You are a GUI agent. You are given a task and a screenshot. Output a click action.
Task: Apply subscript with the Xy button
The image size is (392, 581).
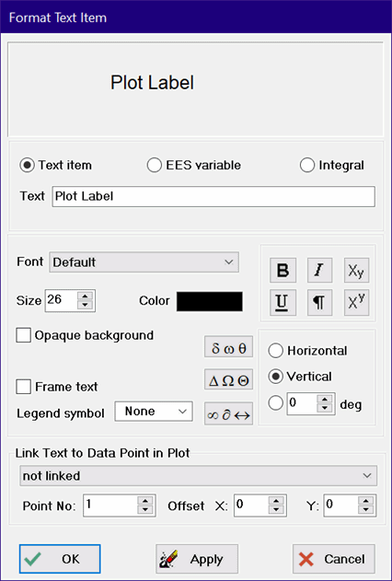point(356,270)
